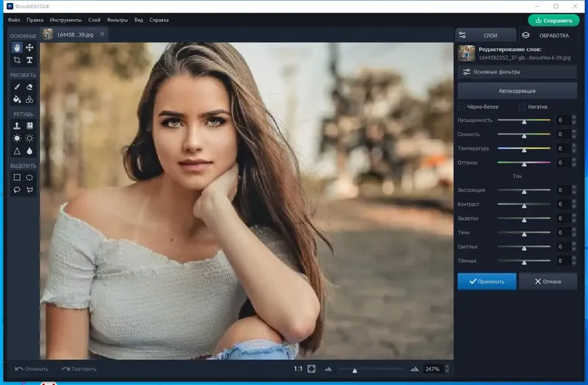Select the Eraser tool
The width and height of the screenshot is (588, 385).
(x=29, y=87)
